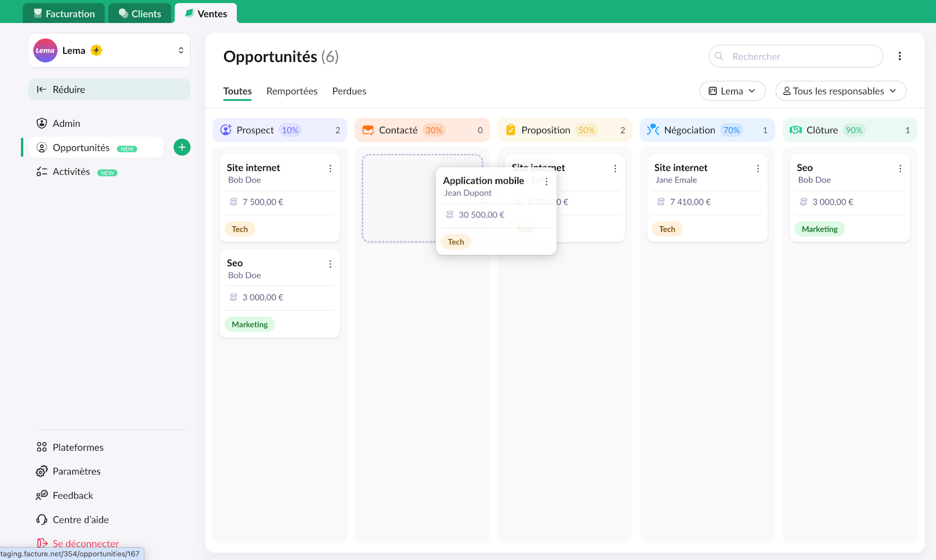The image size is (936, 560).
Task: Show Perdues opportunities
Action: (349, 91)
